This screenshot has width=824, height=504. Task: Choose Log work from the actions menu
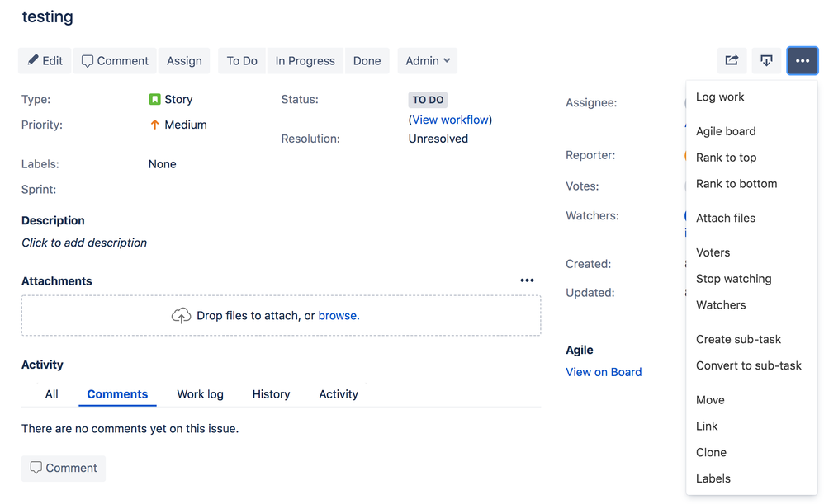(719, 97)
